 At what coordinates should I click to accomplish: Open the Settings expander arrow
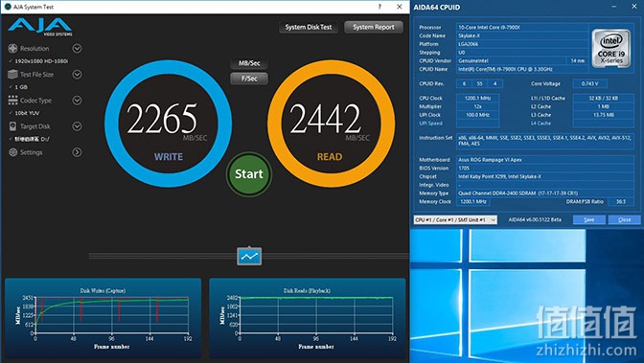[x=77, y=152]
